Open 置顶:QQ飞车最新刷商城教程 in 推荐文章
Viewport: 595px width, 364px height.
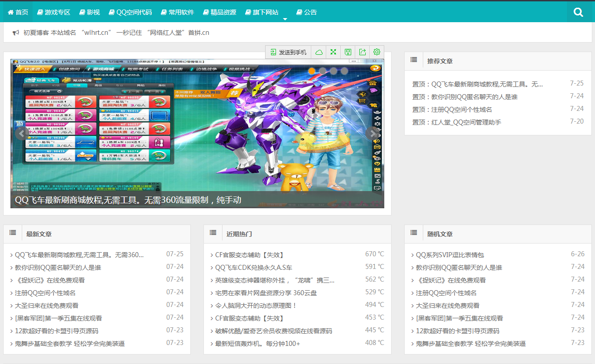click(478, 84)
